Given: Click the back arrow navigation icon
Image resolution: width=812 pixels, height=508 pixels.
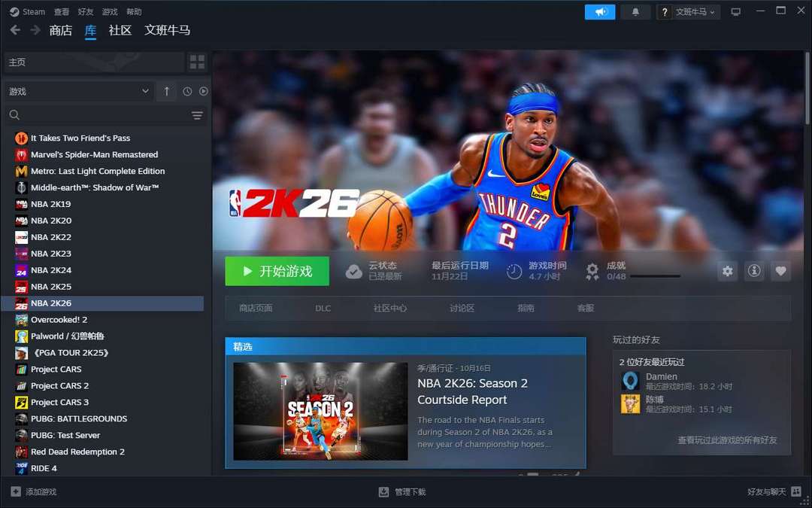Looking at the screenshot, I should pyautogui.click(x=15, y=30).
